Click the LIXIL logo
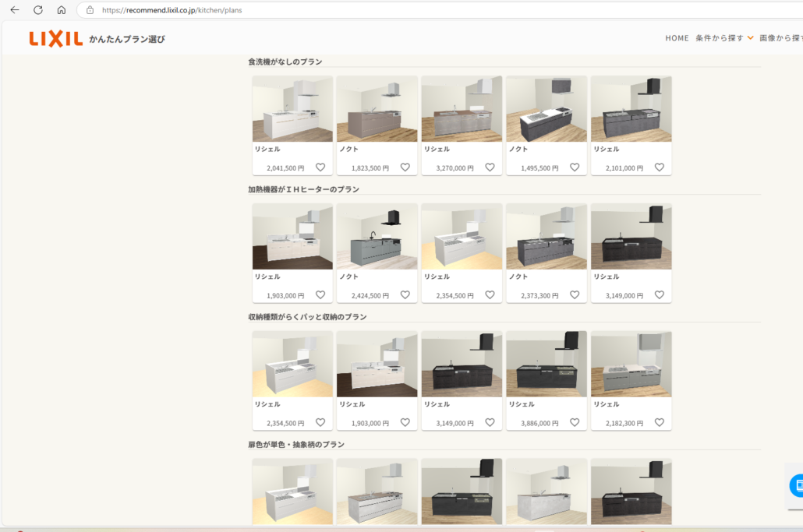 55,38
